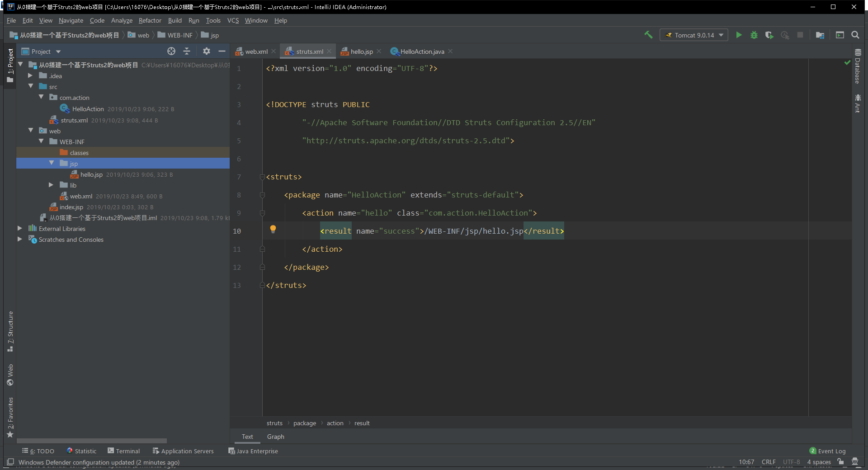Expand the lib folder in tree
This screenshot has height=470, width=868.
pyautogui.click(x=51, y=185)
